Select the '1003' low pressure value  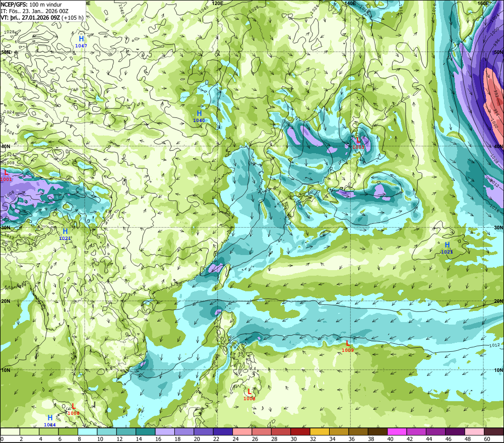point(358,147)
